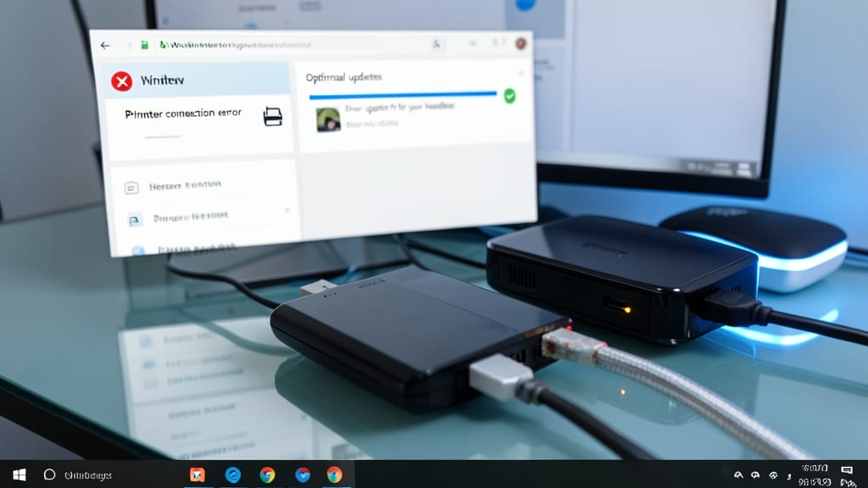Open the green driver update thumbnail

click(328, 119)
